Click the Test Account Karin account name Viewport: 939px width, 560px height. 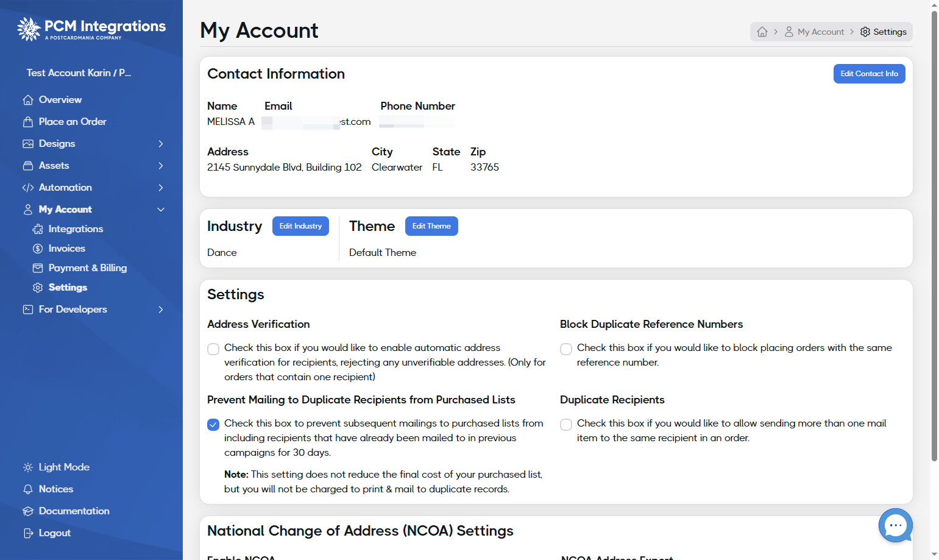click(x=79, y=73)
